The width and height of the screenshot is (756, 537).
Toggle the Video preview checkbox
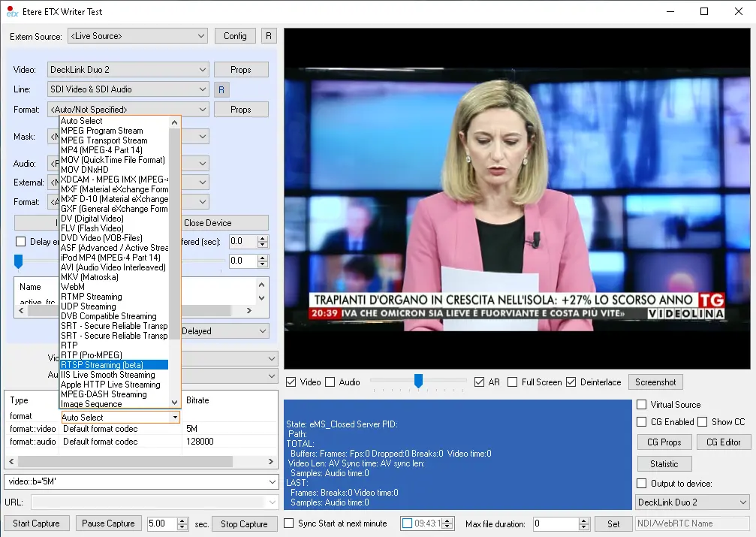coord(291,382)
